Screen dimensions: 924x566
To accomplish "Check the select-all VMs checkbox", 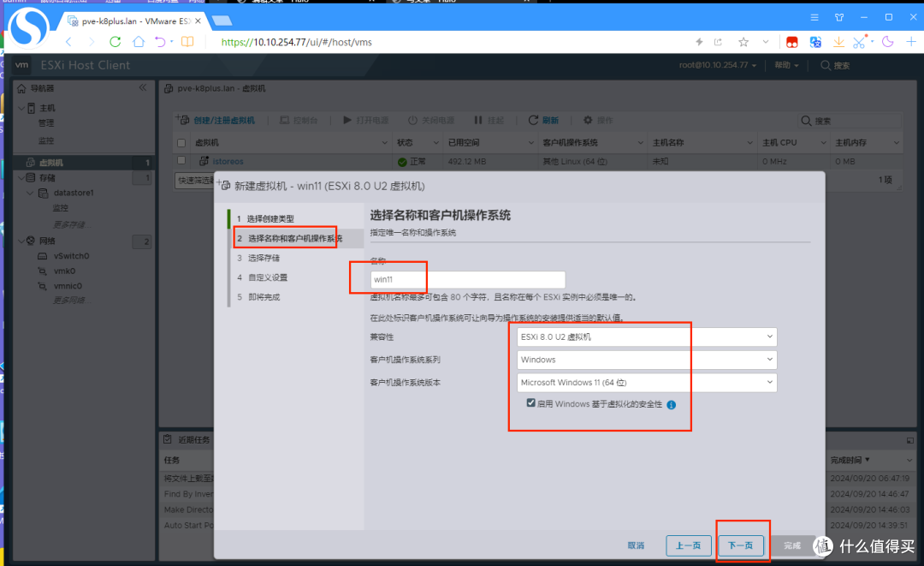I will (x=181, y=143).
